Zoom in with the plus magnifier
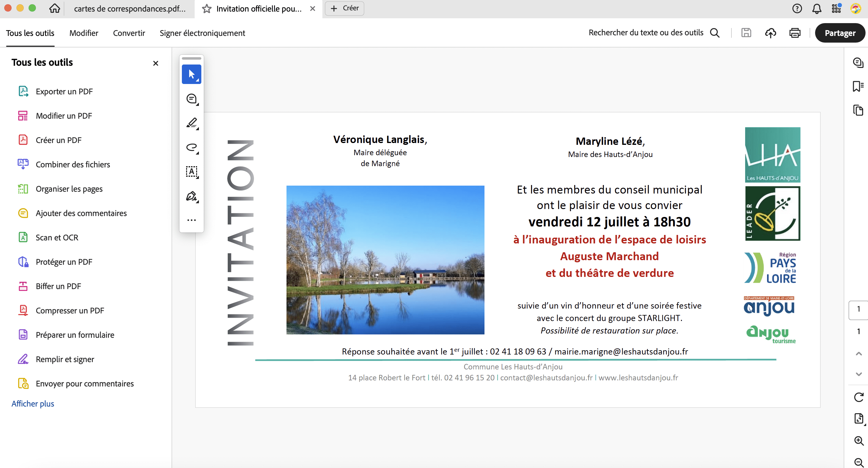 click(x=859, y=441)
